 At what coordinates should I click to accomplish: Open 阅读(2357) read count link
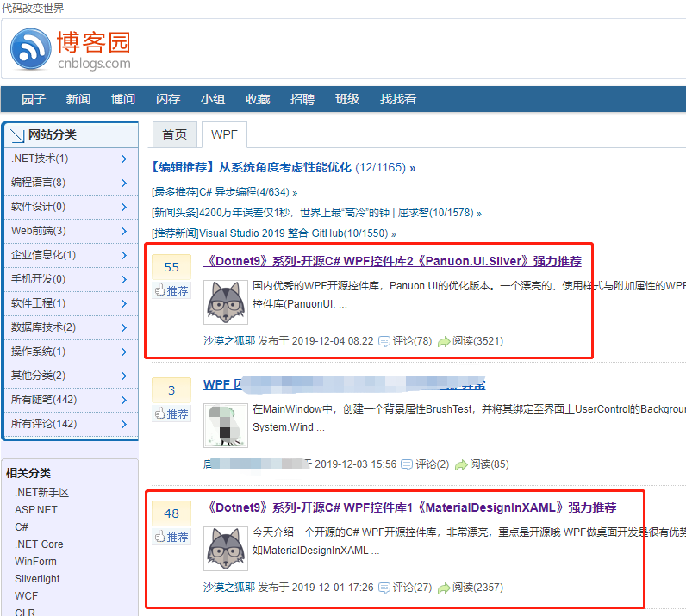471,587
